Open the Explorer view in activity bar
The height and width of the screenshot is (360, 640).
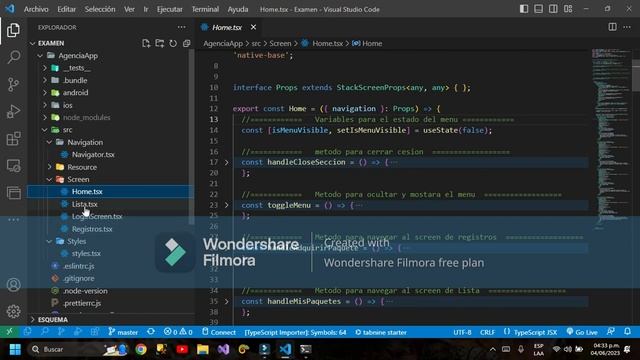(13, 30)
